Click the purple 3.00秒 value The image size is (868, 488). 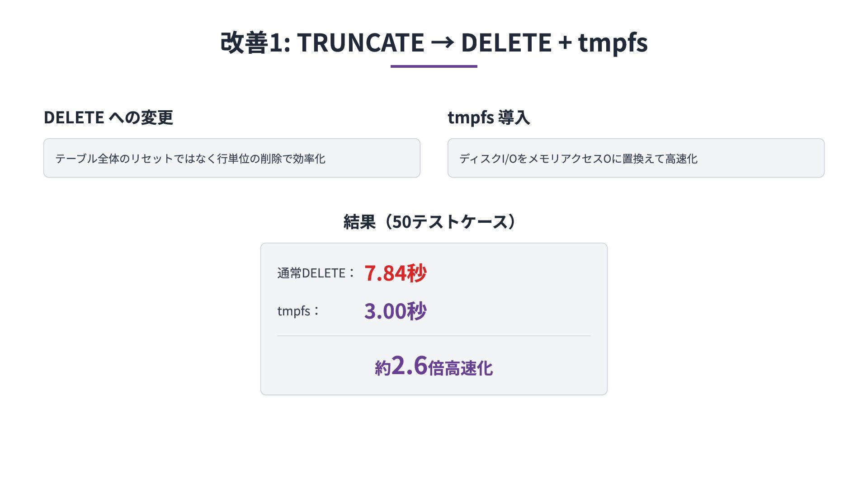pyautogui.click(x=395, y=311)
